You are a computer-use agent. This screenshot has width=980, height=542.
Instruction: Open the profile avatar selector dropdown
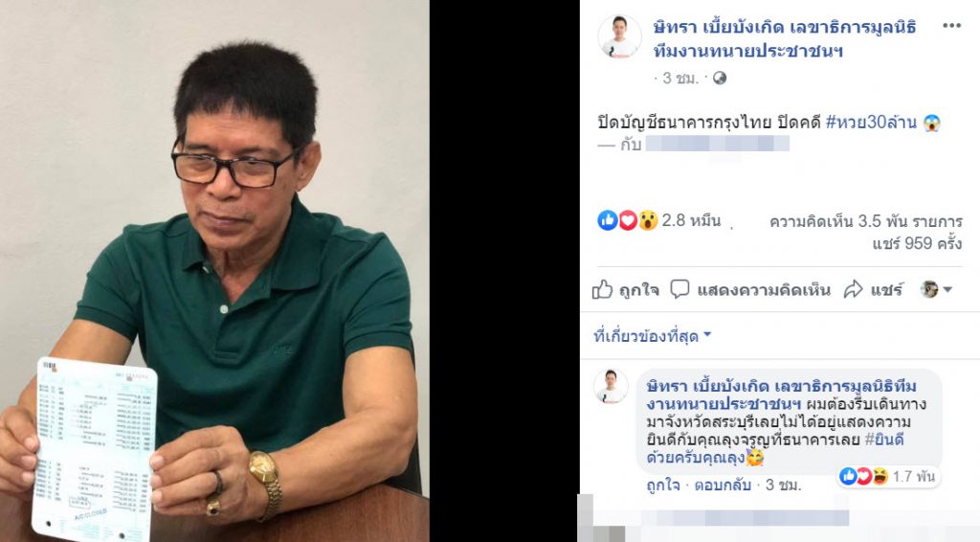936,289
